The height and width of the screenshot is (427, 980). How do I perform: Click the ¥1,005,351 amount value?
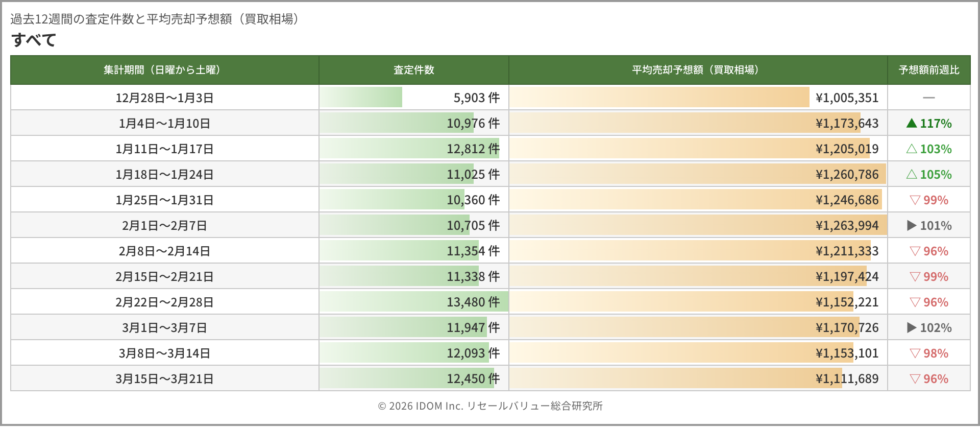847,98
